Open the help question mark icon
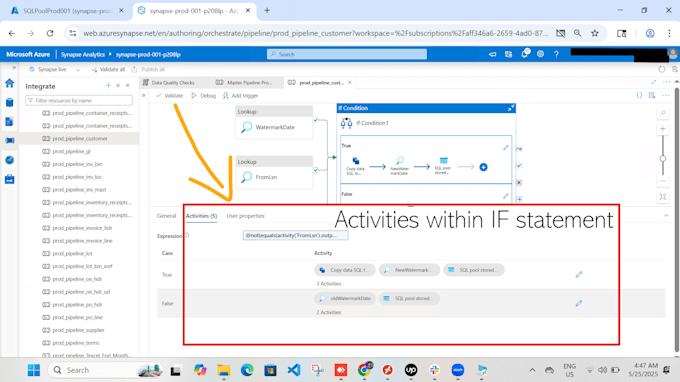 click(x=556, y=54)
